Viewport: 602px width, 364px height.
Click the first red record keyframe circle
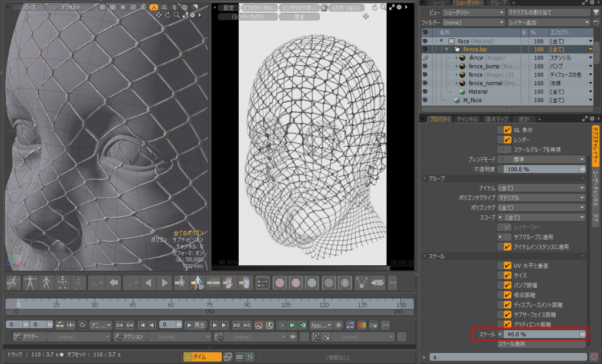point(279,282)
